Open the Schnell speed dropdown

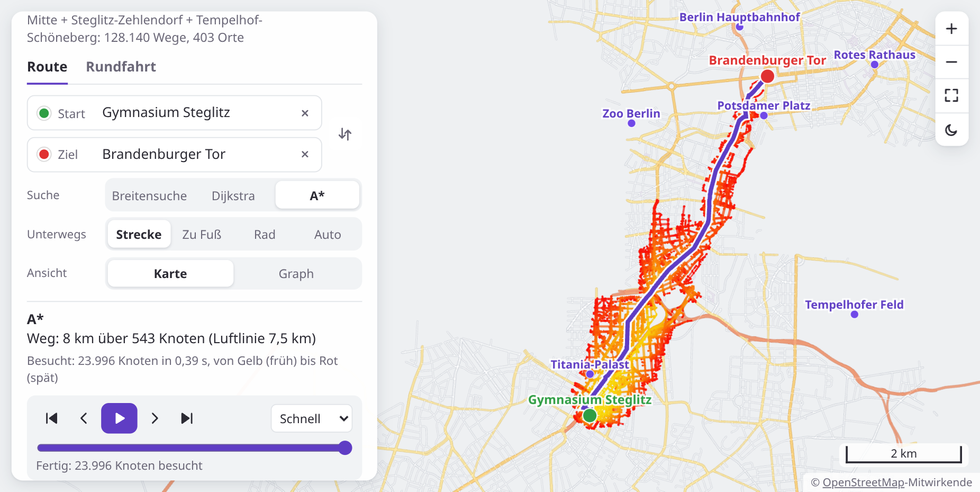(312, 418)
